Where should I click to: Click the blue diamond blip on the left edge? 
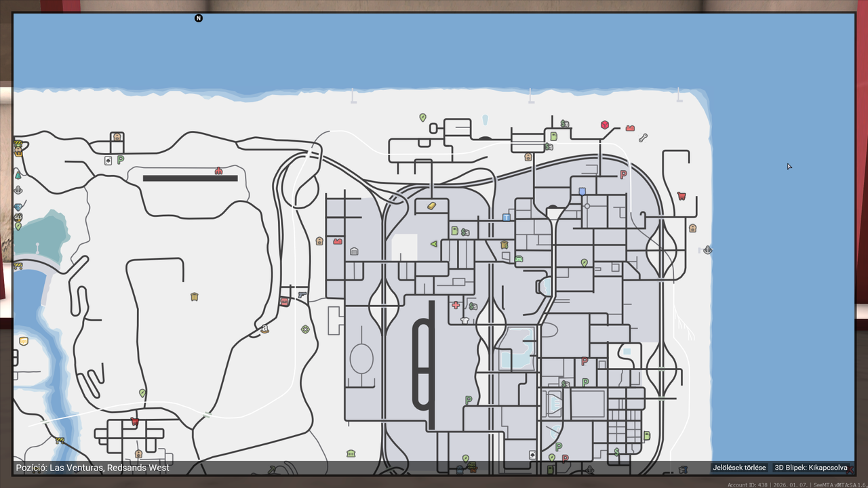18,207
